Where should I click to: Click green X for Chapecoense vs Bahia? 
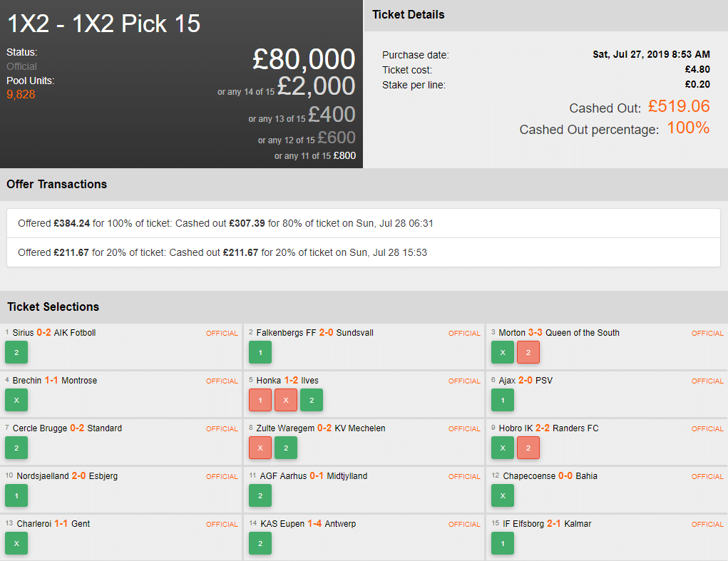coord(503,495)
